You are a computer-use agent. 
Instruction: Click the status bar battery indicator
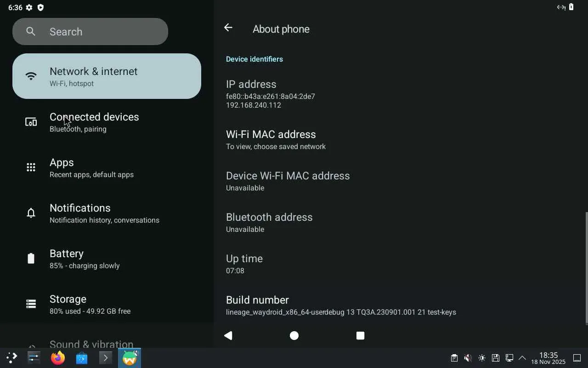[571, 7]
